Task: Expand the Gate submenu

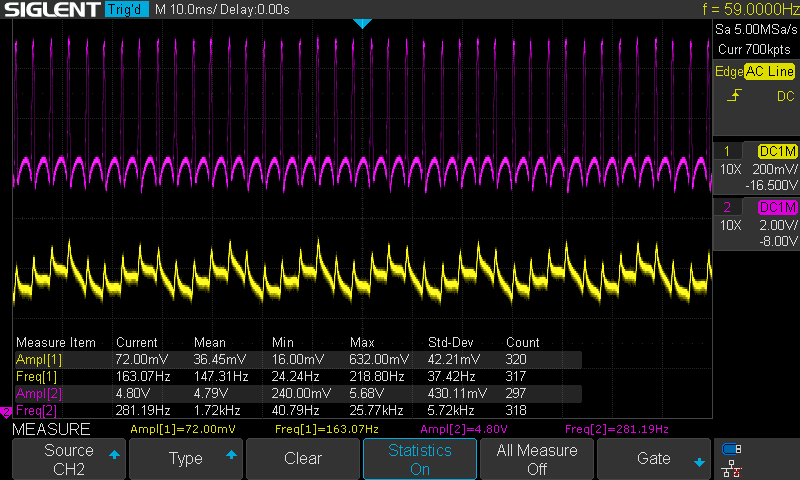Action: click(654, 459)
